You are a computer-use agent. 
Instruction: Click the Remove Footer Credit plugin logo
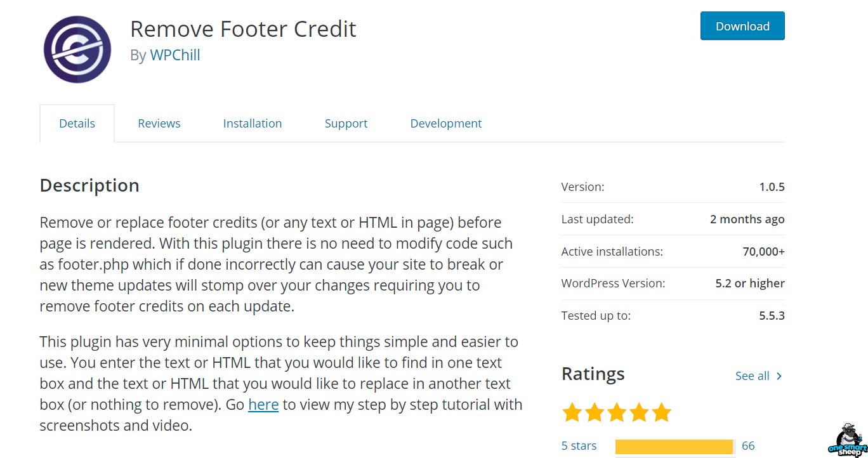tap(76, 49)
